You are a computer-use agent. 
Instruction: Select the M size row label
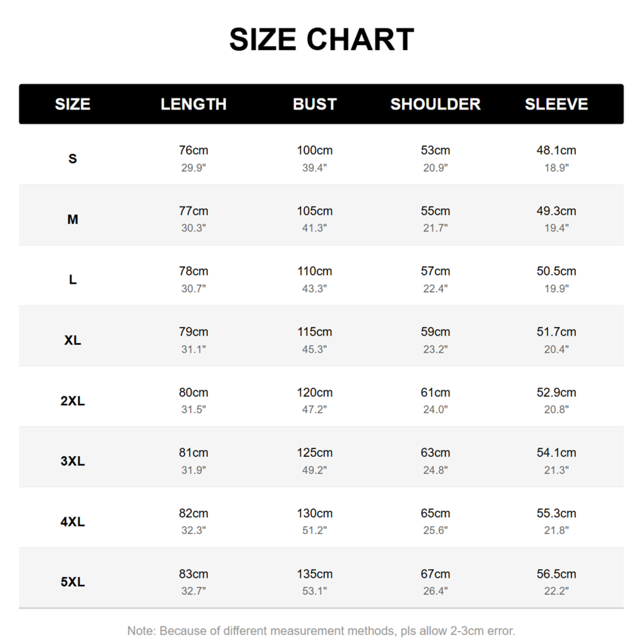tap(72, 219)
